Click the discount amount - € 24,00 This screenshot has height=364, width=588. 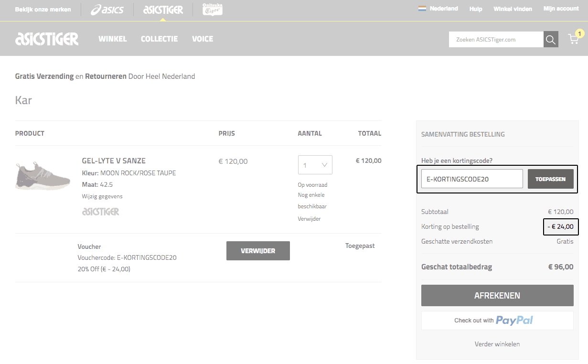pyautogui.click(x=561, y=227)
